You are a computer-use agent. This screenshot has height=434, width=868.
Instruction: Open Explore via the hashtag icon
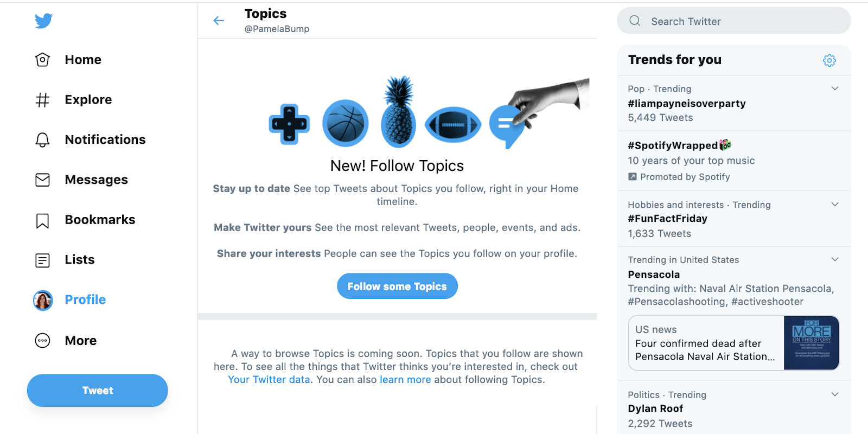click(x=42, y=100)
